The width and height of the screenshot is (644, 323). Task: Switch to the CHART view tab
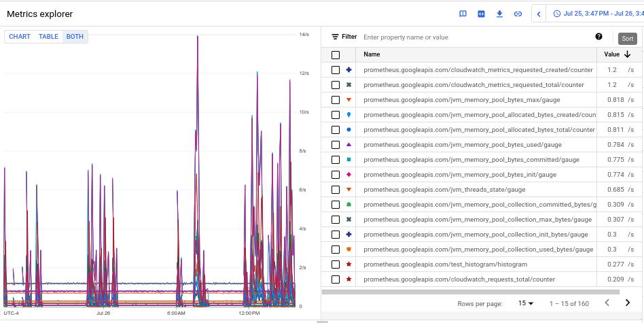[20, 37]
